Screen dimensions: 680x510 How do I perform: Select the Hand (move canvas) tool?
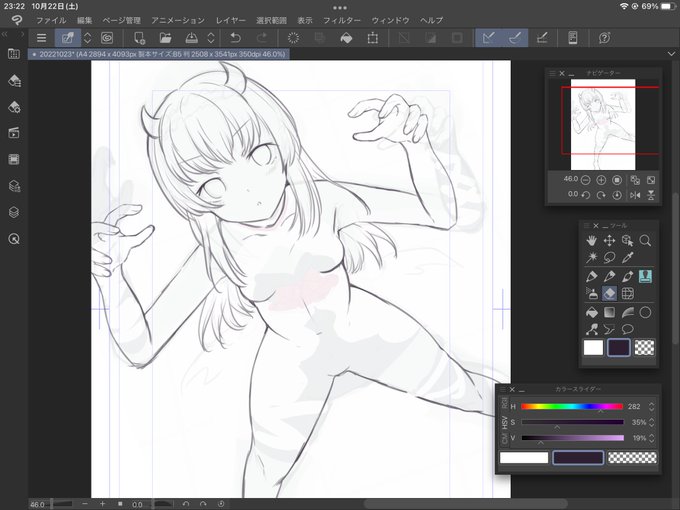592,240
